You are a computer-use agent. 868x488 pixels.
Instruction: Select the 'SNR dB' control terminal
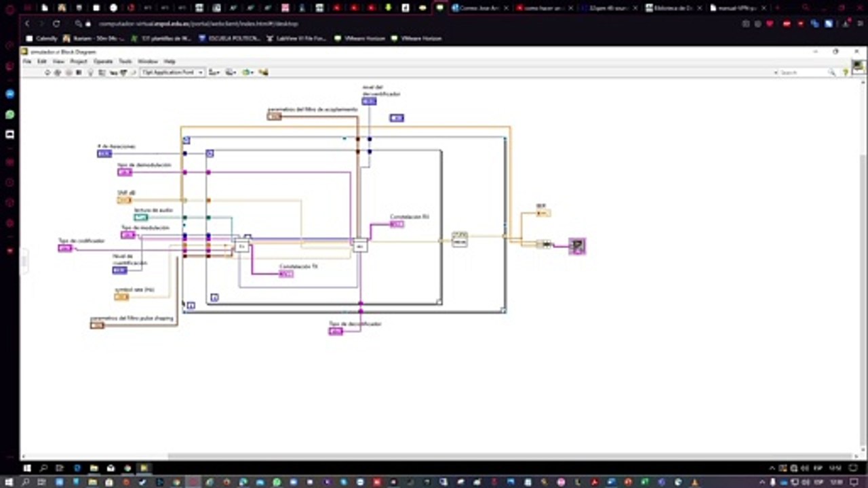pyautogui.click(x=124, y=200)
